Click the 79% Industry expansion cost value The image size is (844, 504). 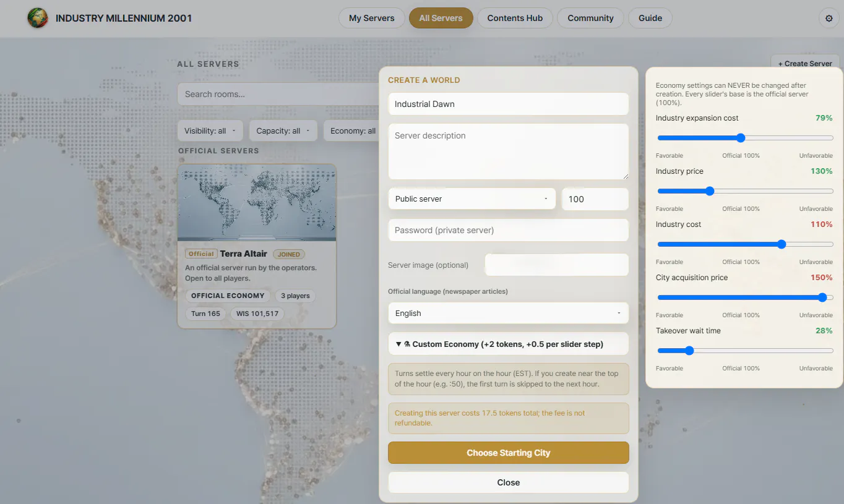(x=824, y=118)
